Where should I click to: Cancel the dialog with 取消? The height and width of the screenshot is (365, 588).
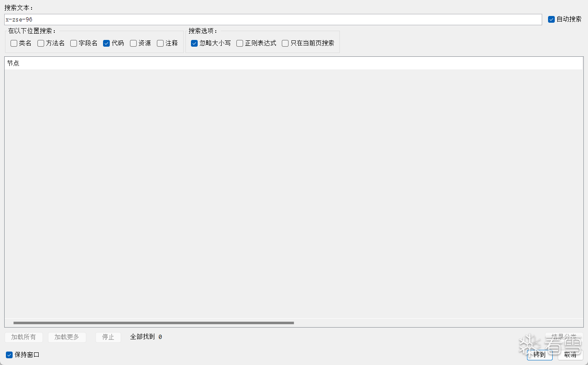570,355
